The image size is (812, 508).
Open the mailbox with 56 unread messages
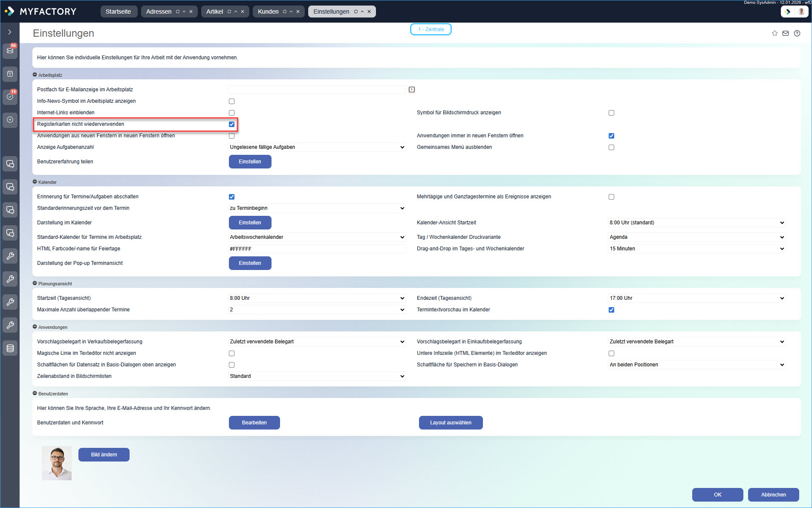pos(10,51)
